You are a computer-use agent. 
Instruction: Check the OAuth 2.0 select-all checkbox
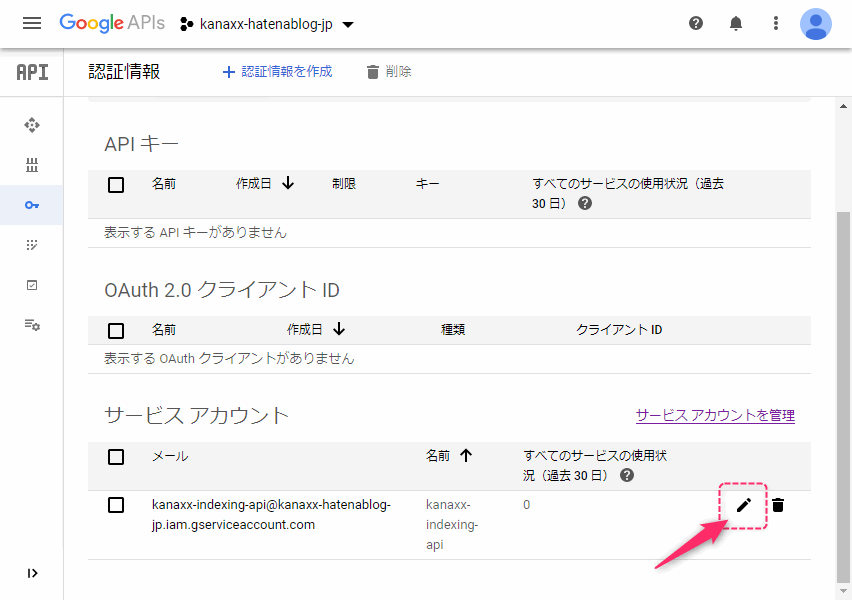(x=116, y=330)
